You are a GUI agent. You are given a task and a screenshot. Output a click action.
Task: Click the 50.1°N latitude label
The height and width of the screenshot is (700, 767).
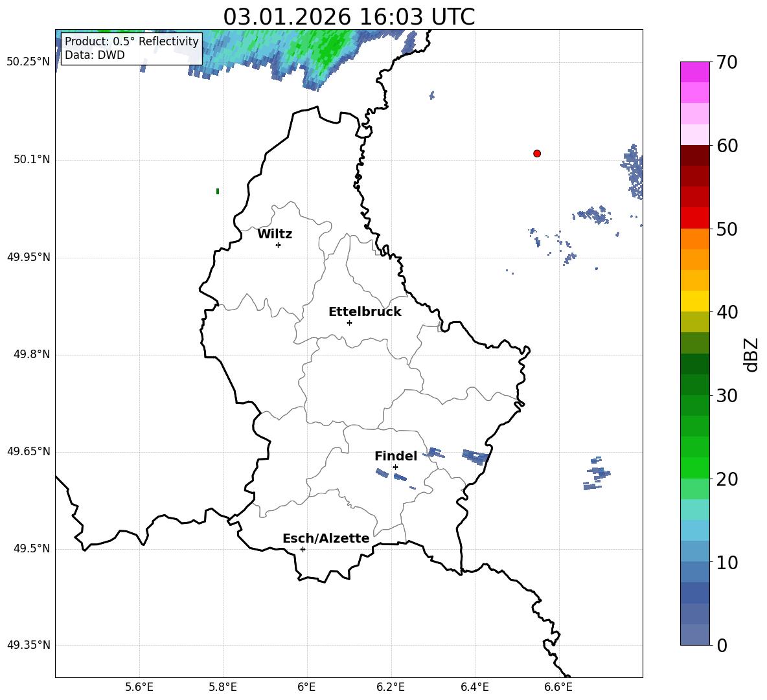(x=32, y=159)
